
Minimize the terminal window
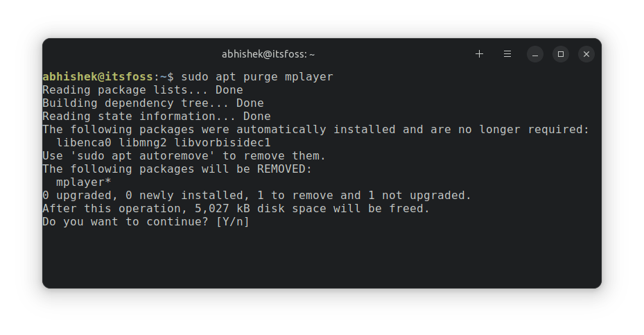(x=534, y=54)
